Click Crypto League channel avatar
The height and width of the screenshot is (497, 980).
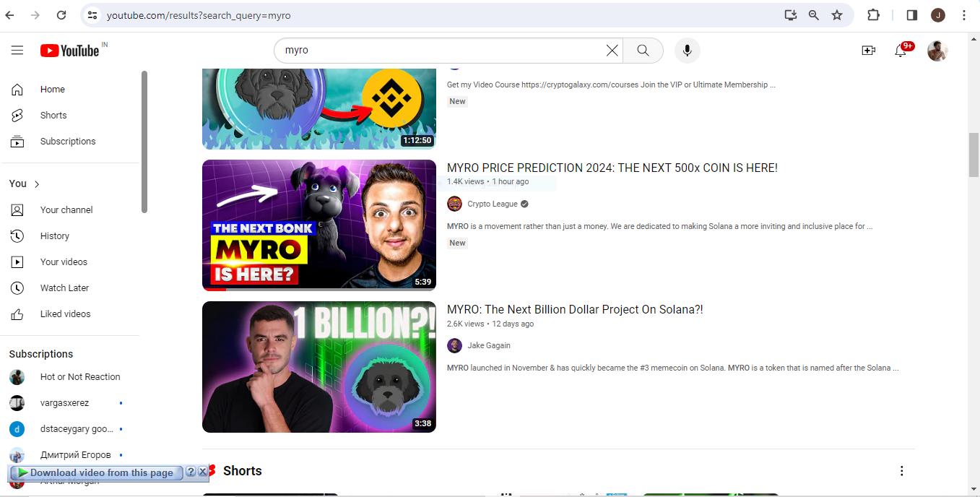(x=454, y=204)
